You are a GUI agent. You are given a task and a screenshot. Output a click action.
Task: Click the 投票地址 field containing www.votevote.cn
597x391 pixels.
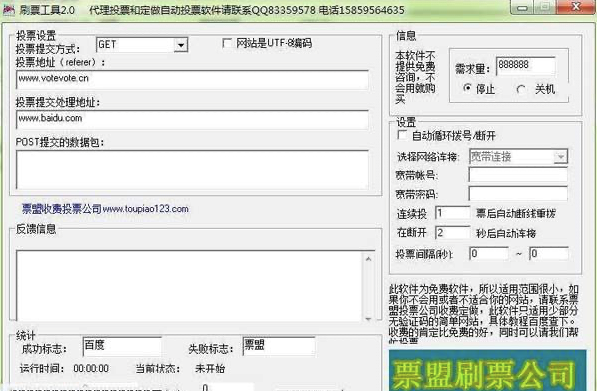pos(192,79)
